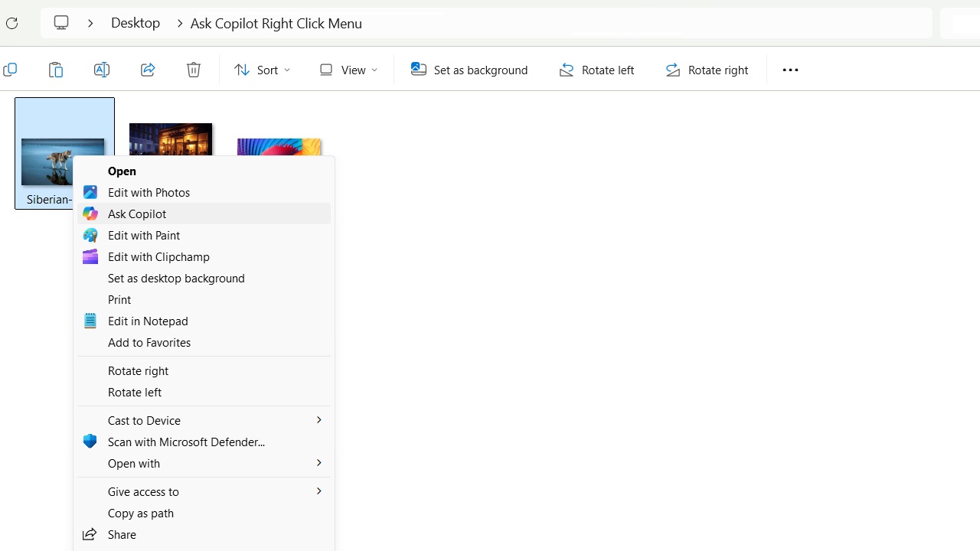The height and width of the screenshot is (551, 980).
Task: Click the Share icon in the toolbar
Action: point(147,70)
